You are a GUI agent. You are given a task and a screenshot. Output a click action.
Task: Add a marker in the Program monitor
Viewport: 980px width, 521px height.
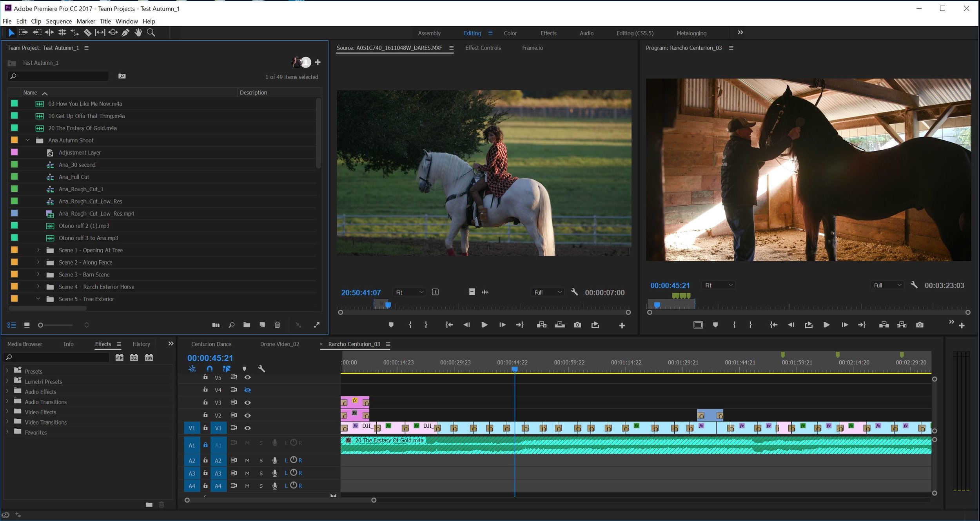point(715,325)
